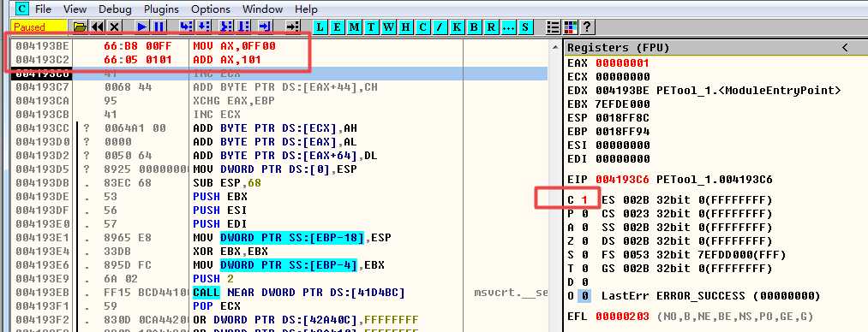This screenshot has width=868, height=332.
Task: Toggle the C carry flag value
Action: [584, 199]
